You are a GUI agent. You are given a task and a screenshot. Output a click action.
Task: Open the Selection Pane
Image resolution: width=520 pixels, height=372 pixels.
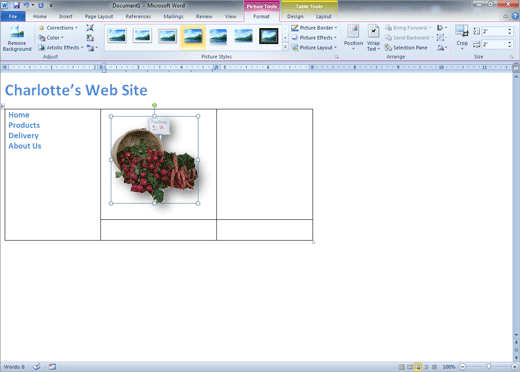click(x=406, y=48)
